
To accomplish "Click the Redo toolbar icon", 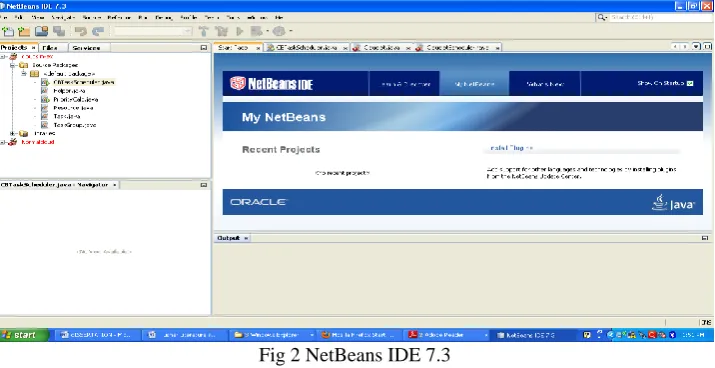I will 98,31.
